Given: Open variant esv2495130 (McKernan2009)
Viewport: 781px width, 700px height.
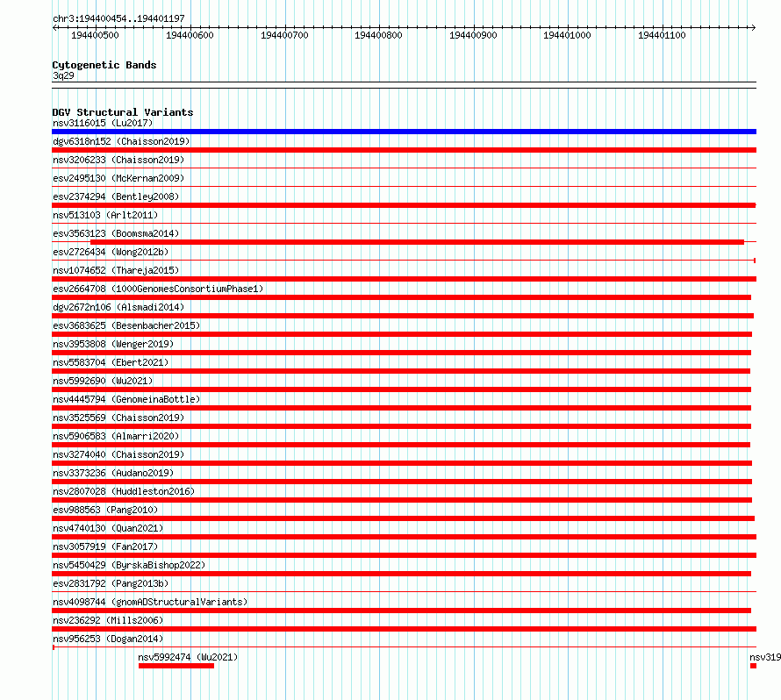Looking at the screenshot, I should click(x=118, y=178).
